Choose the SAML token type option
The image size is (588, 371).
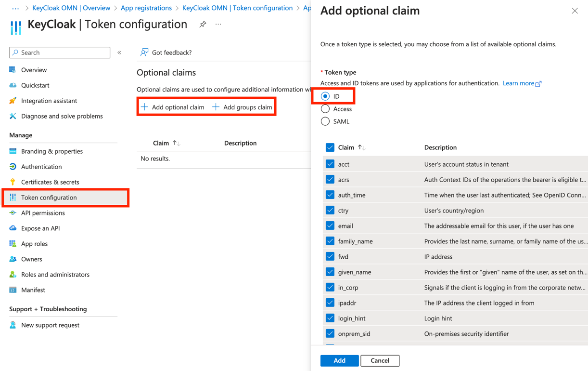click(x=325, y=121)
